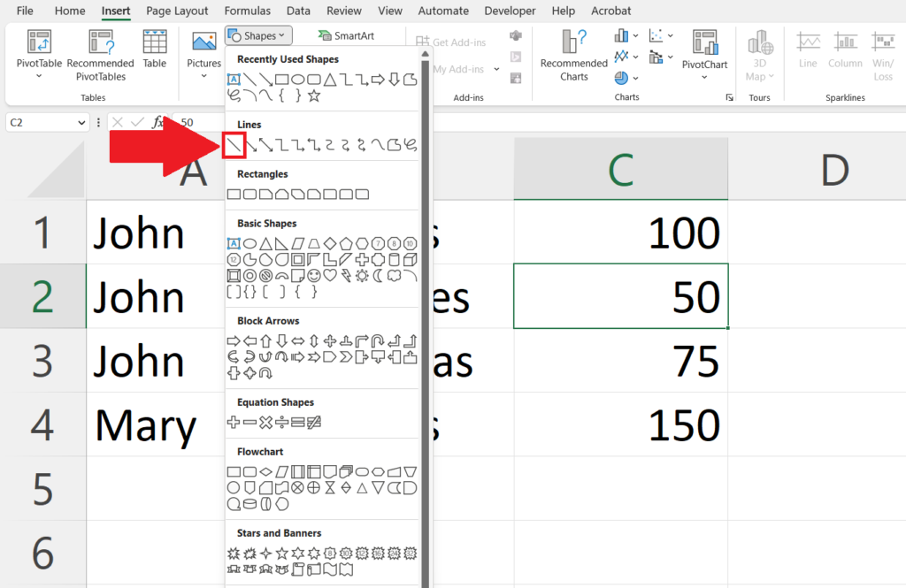This screenshot has height=588, width=906.
Task: Open the Pictures insert option
Action: pyautogui.click(x=204, y=54)
